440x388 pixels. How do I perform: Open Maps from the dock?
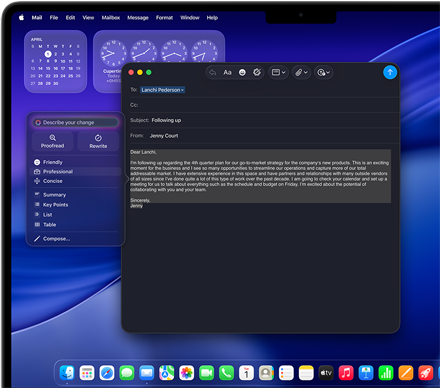(167, 373)
